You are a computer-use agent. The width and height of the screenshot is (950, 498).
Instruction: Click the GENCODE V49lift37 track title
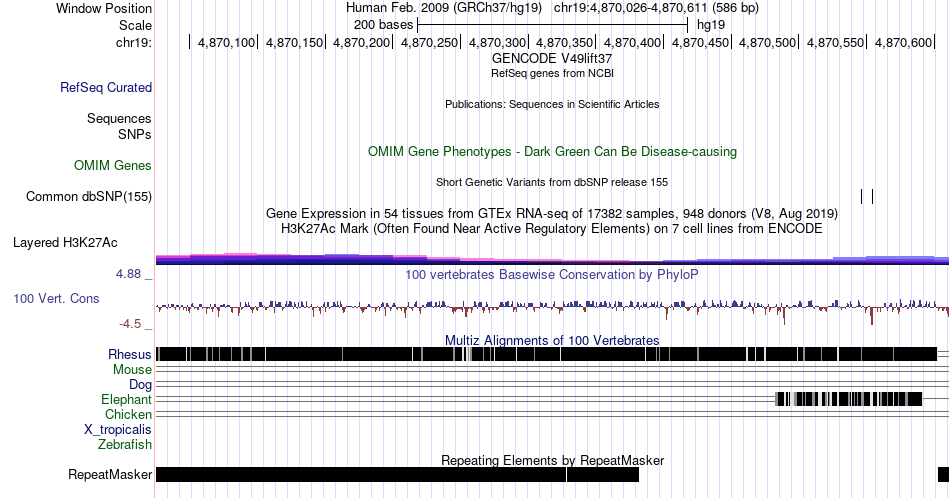coord(552,59)
